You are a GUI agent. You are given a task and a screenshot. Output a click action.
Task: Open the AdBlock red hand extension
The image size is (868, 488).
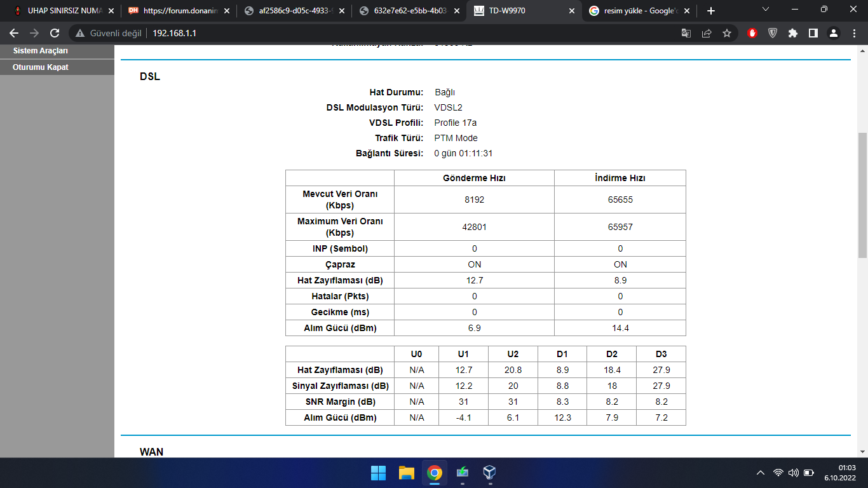(752, 33)
